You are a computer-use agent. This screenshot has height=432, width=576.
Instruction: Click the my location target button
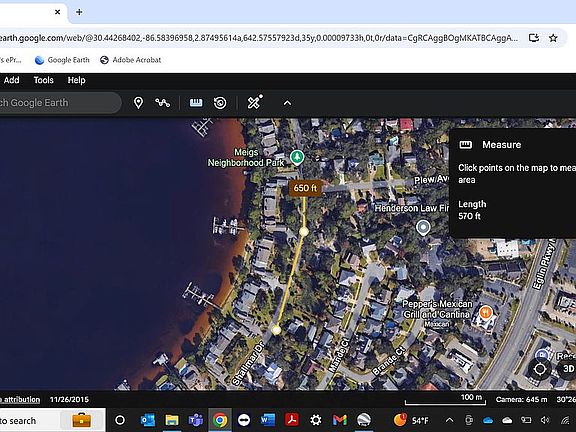540,369
